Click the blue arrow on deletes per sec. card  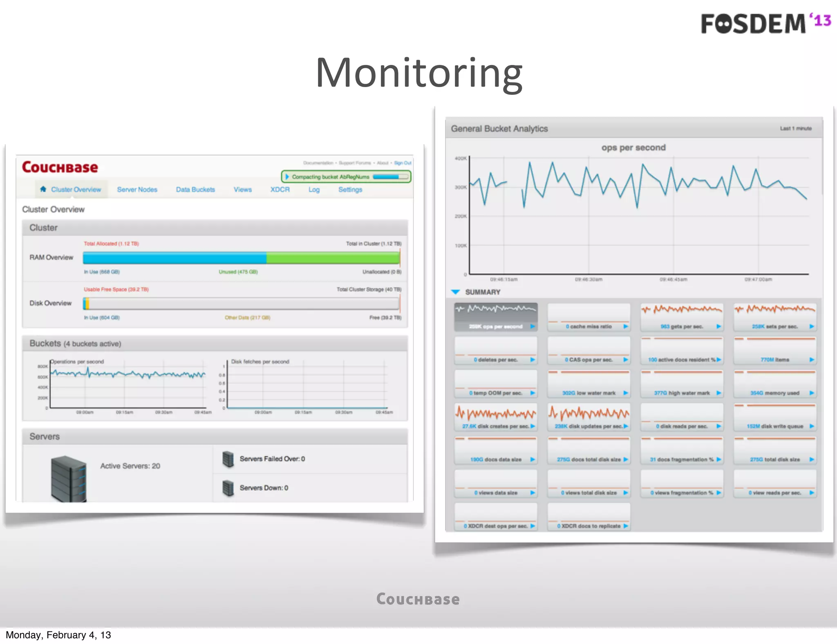tap(533, 360)
